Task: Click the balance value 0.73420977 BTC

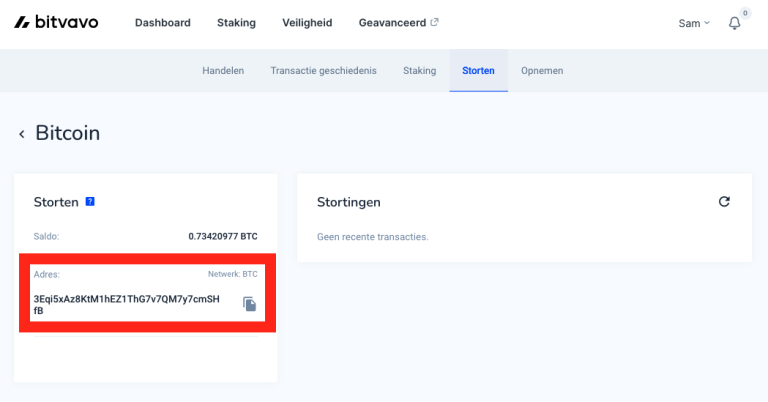Action: [223, 236]
